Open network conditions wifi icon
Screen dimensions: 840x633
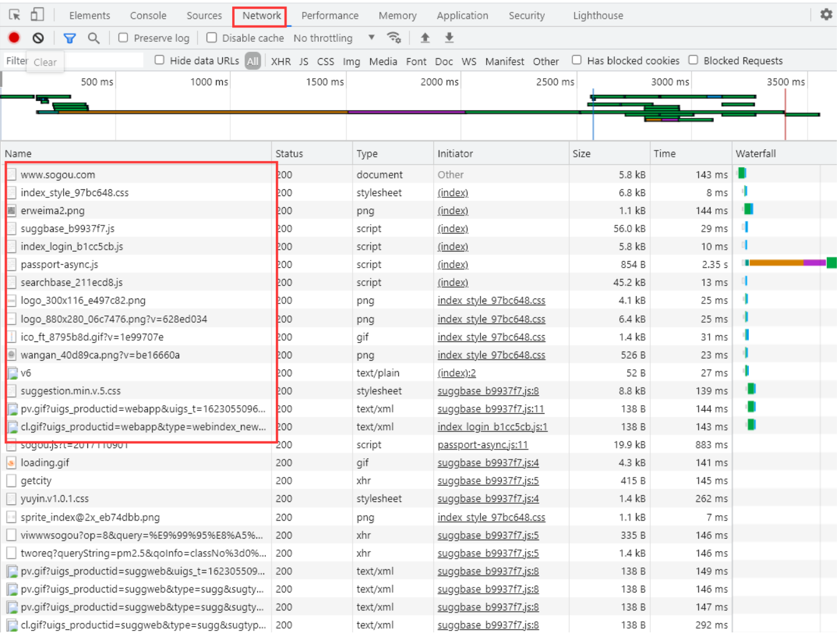(x=394, y=37)
